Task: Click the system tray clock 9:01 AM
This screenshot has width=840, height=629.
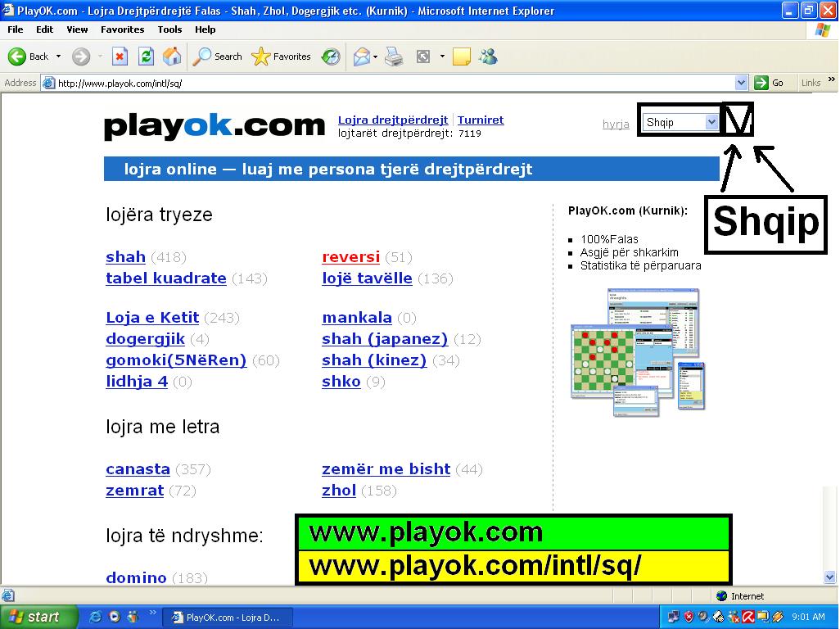Action: (808, 618)
